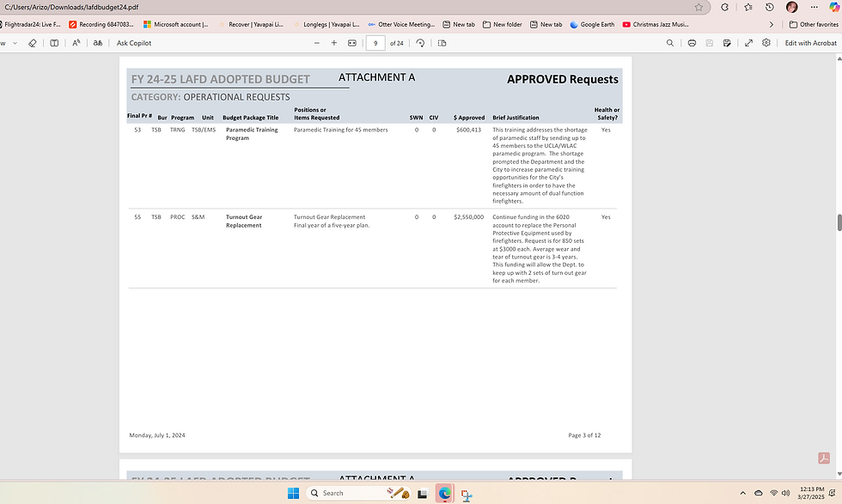This screenshot has height=504, width=842.
Task: Expand the draw tool options chevron
Action: tap(15, 43)
